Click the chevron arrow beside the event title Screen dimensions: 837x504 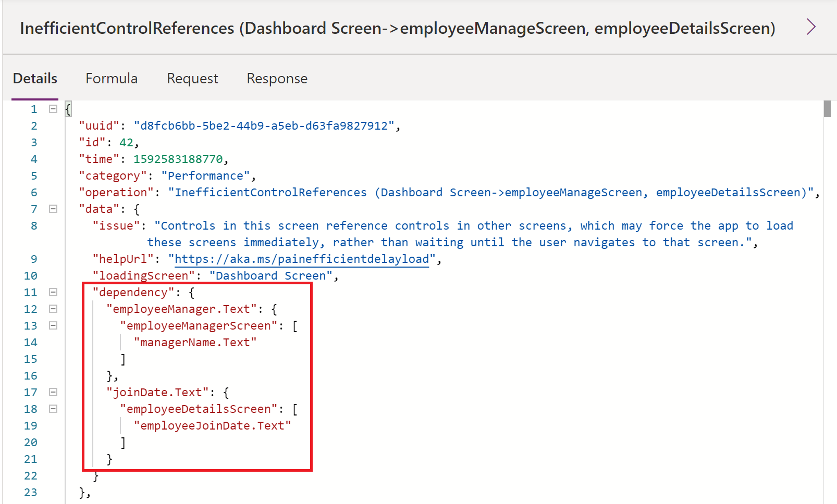click(810, 27)
